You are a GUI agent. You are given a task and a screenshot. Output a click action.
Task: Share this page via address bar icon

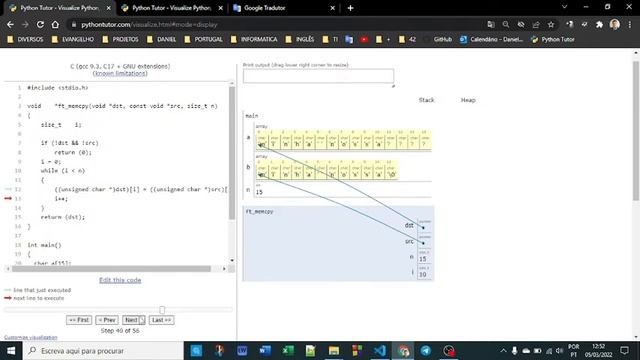click(x=536, y=24)
